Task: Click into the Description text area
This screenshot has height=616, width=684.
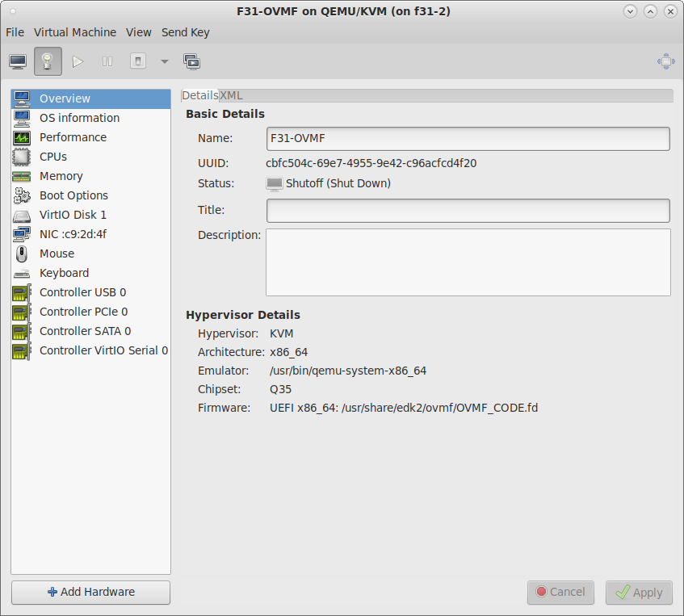Action: (468, 262)
